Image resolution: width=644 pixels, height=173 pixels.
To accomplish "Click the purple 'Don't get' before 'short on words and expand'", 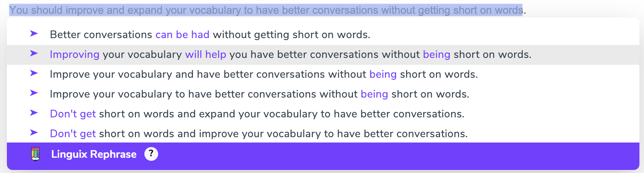I will click(x=73, y=114).
